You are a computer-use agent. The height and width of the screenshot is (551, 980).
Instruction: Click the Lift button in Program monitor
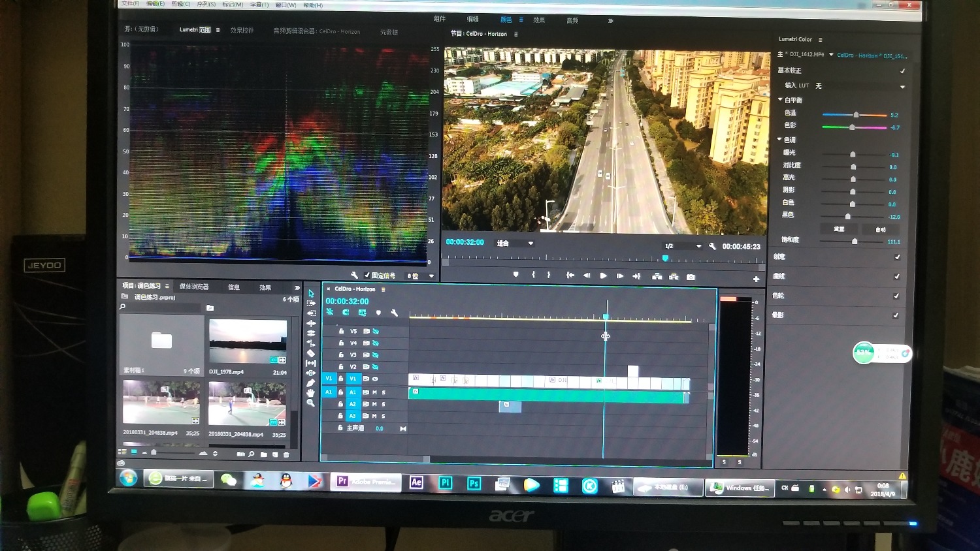pos(657,276)
